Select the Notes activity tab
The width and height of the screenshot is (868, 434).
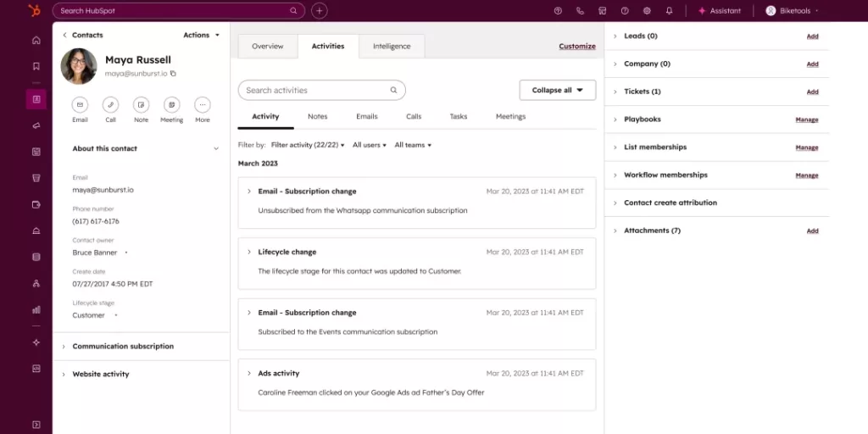tap(317, 116)
